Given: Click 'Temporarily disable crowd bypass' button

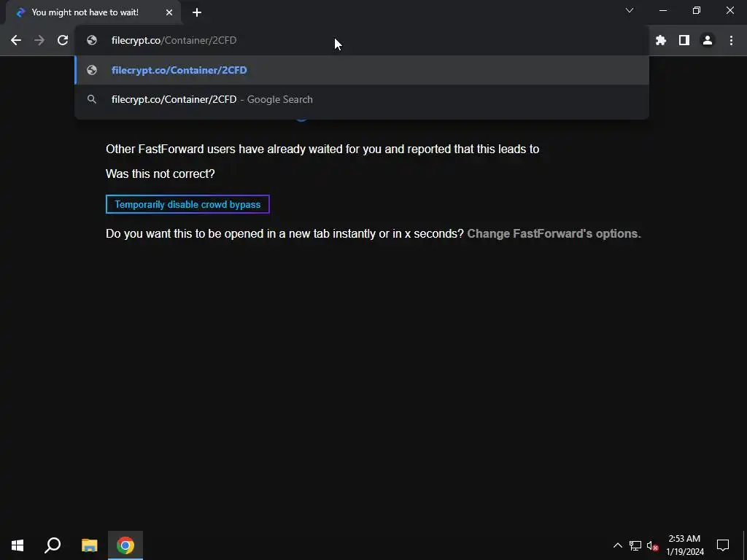Looking at the screenshot, I should pos(187,204).
